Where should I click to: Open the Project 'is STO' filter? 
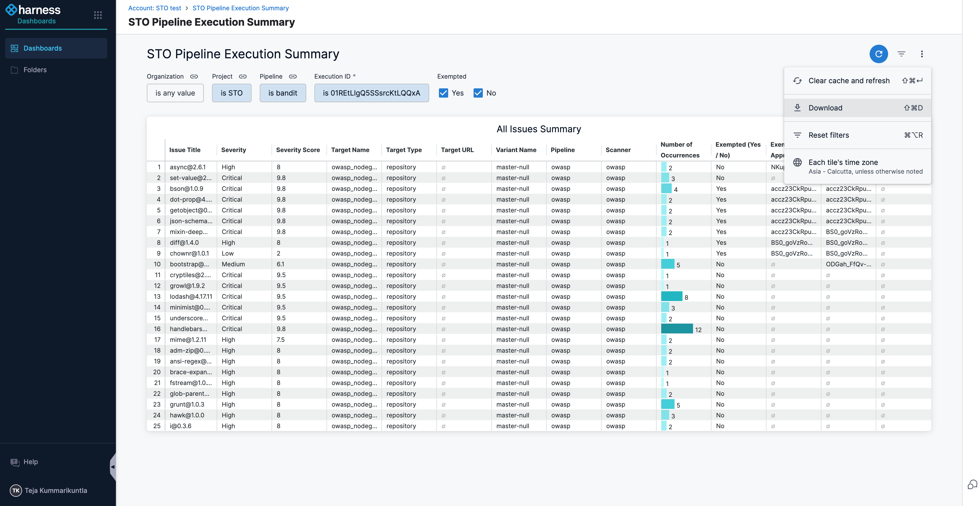click(x=231, y=93)
